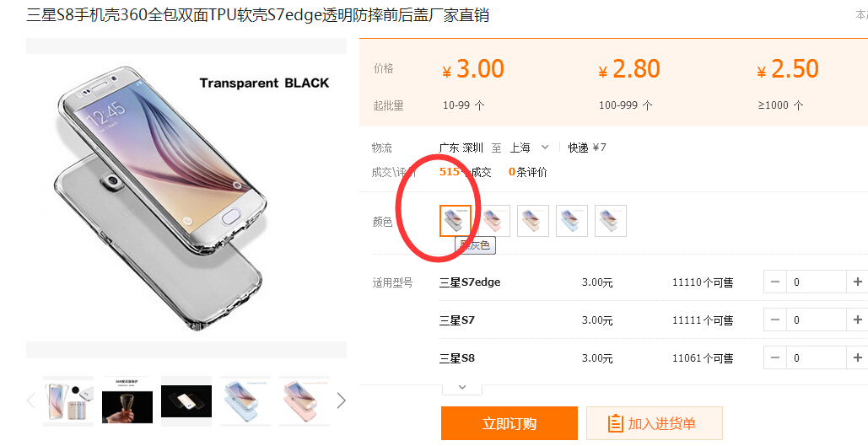Decrease 三星S7 quantity with minus icon
Image resolution: width=868 pixels, height=446 pixels.
pos(775,320)
